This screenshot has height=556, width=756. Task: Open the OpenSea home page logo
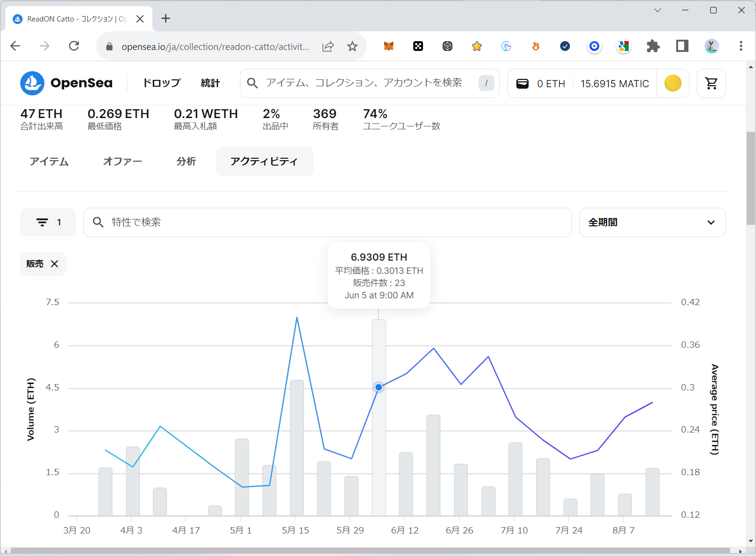pyautogui.click(x=66, y=83)
